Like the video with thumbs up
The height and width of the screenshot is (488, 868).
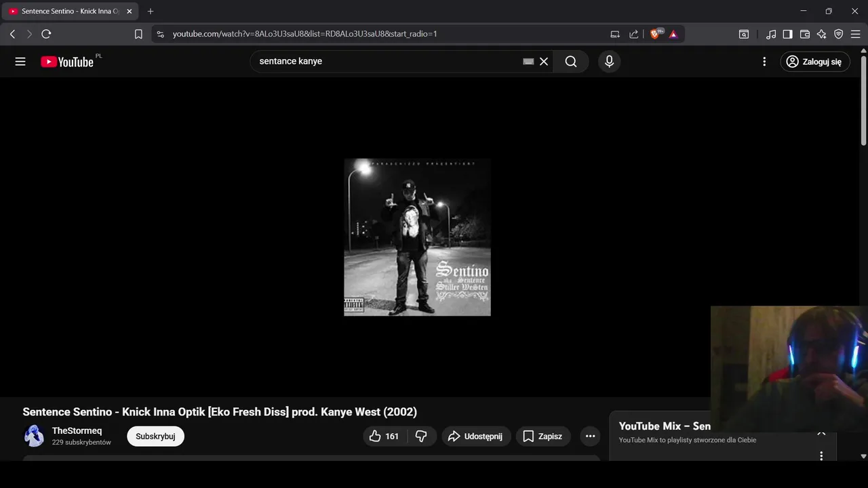coord(384,436)
